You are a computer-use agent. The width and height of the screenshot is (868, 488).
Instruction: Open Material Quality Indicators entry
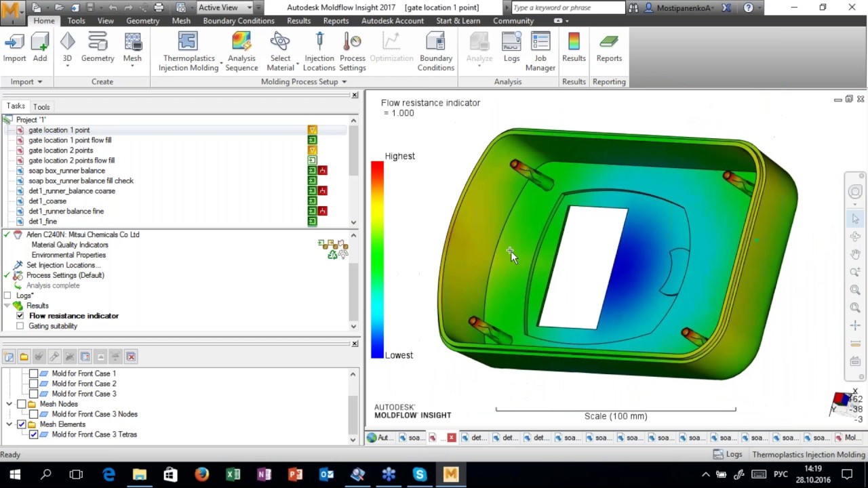[70, 245]
